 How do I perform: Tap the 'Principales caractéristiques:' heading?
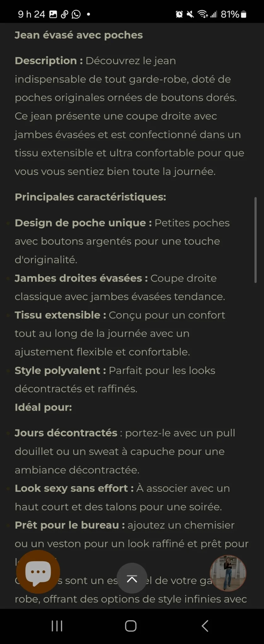pos(90,197)
